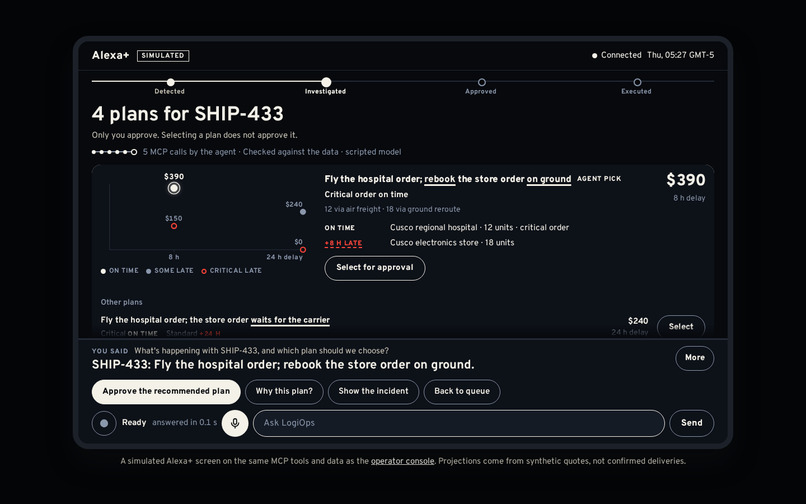
Task: Click the underlined rebook term
Action: [439, 179]
